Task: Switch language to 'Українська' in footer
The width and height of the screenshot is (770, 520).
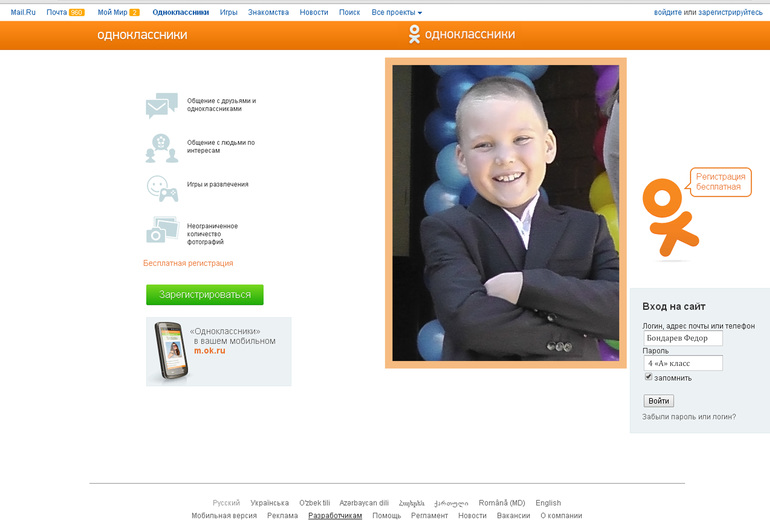Action: pyautogui.click(x=269, y=503)
